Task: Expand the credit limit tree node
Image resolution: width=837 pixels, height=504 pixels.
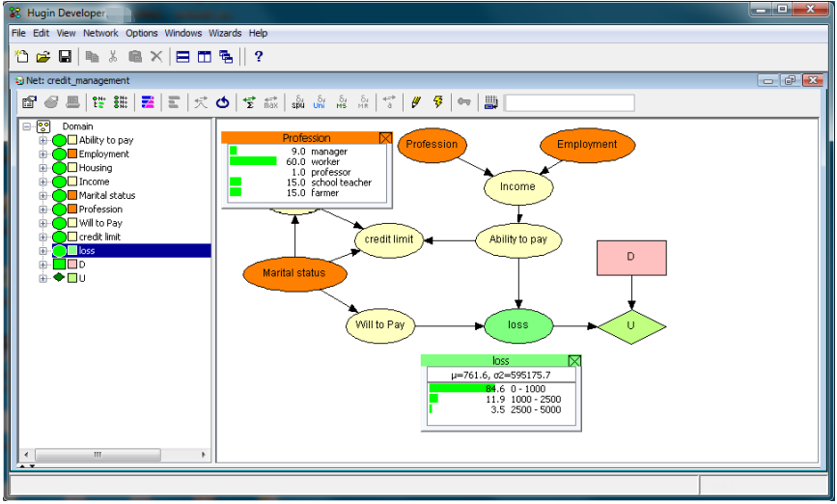Action: [43, 238]
